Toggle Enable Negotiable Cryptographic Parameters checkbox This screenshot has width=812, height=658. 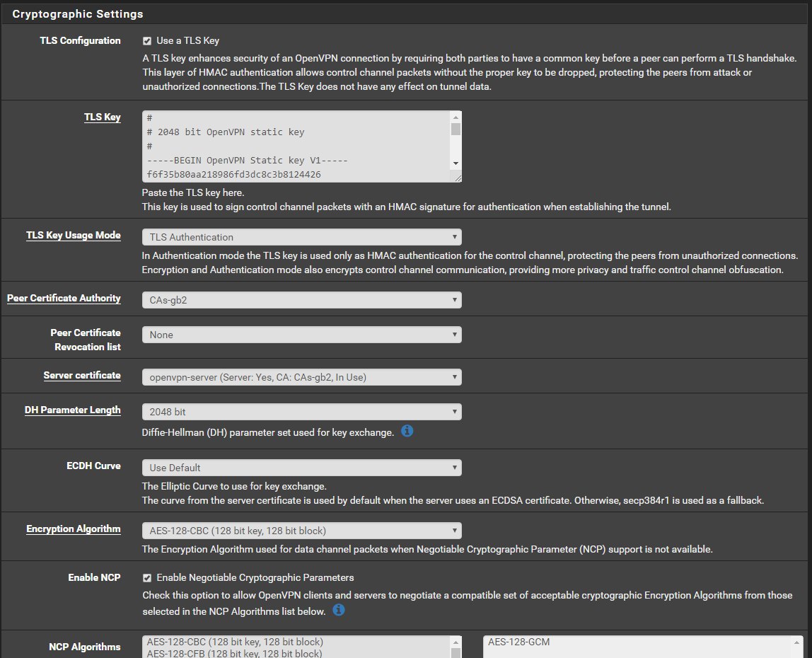[147, 577]
